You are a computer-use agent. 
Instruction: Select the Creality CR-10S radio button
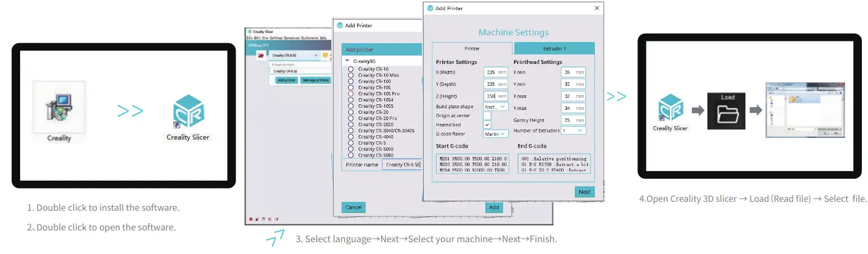coord(351,87)
